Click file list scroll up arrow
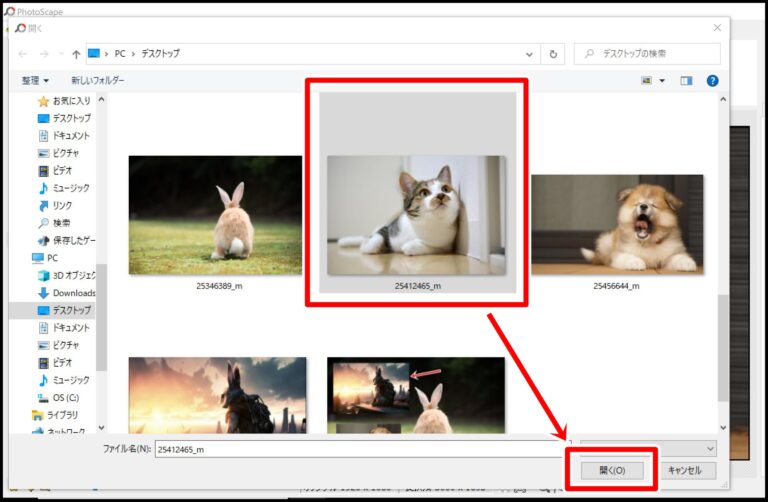 coord(723,99)
